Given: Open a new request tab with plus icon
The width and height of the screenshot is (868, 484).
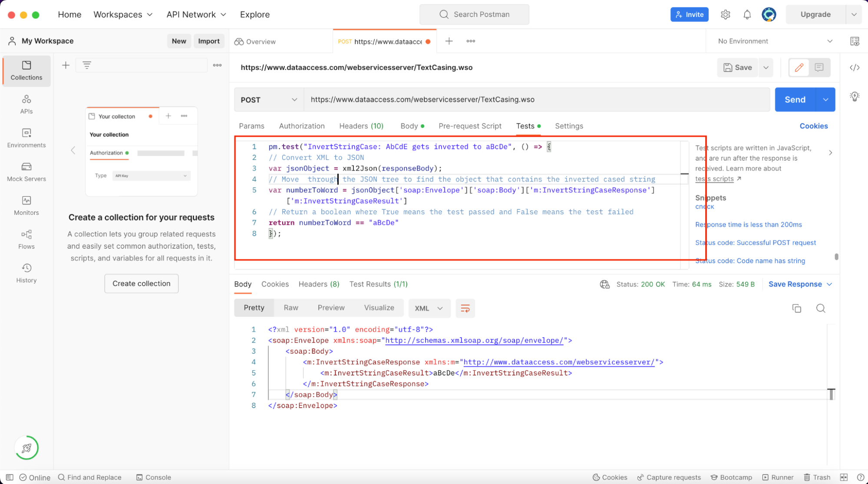Looking at the screenshot, I should pyautogui.click(x=449, y=41).
